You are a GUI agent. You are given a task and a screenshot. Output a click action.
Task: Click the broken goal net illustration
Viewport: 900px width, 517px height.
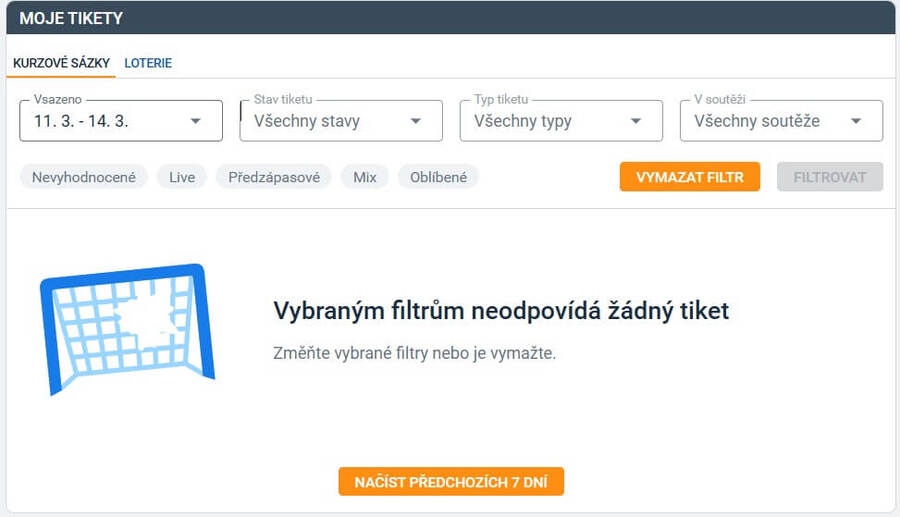tap(127, 329)
